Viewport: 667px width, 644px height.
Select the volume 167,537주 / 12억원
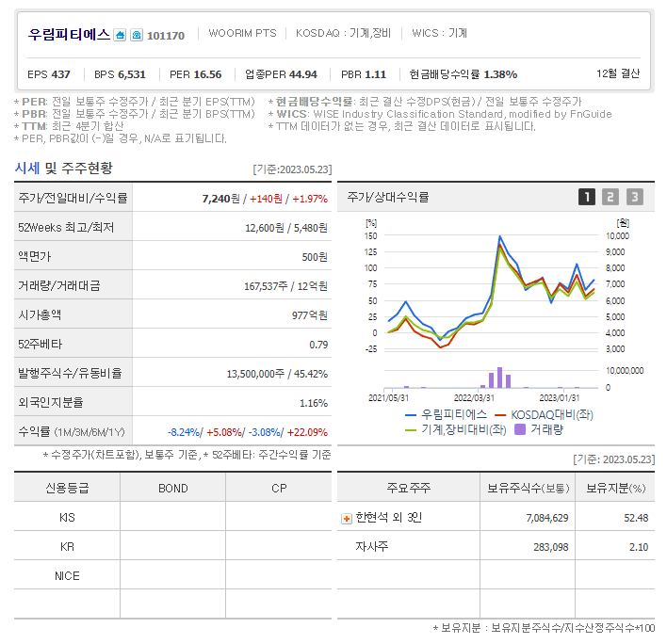pyautogui.click(x=285, y=286)
